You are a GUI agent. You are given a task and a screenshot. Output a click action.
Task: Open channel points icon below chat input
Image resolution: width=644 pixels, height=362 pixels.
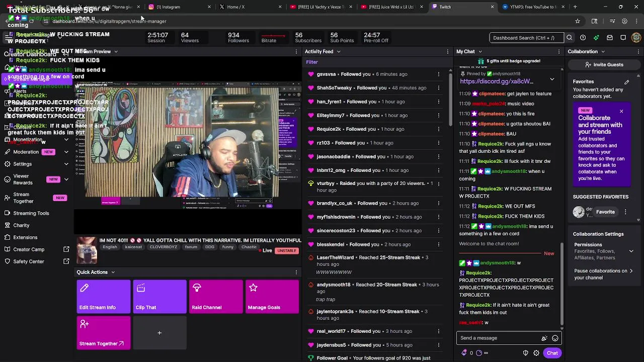click(x=478, y=353)
